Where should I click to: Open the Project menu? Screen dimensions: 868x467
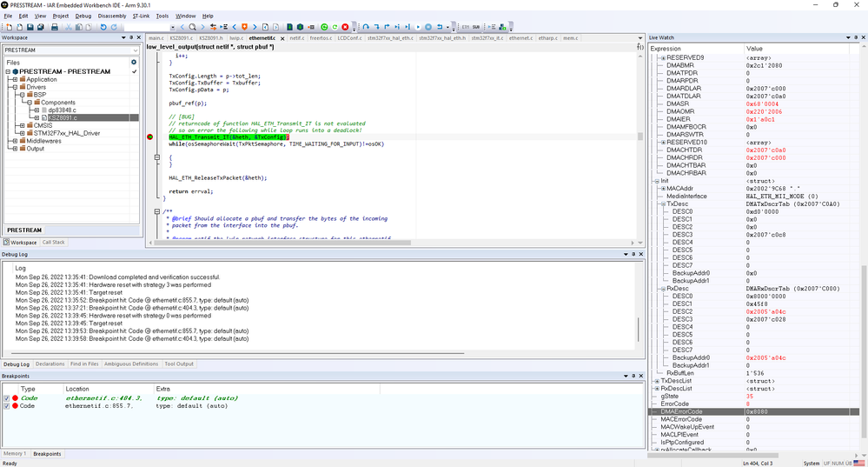pyautogui.click(x=60, y=16)
